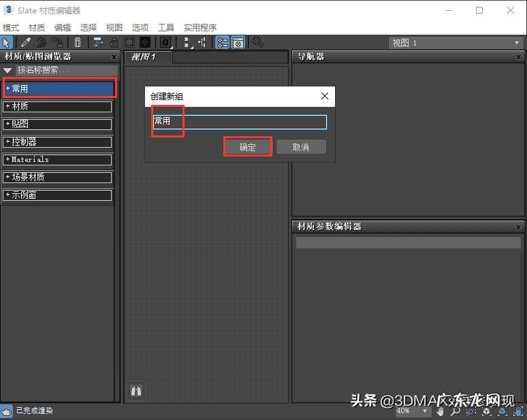The image size is (527, 420).
Task: Click the lay out all nodes icon
Action: (x=187, y=42)
